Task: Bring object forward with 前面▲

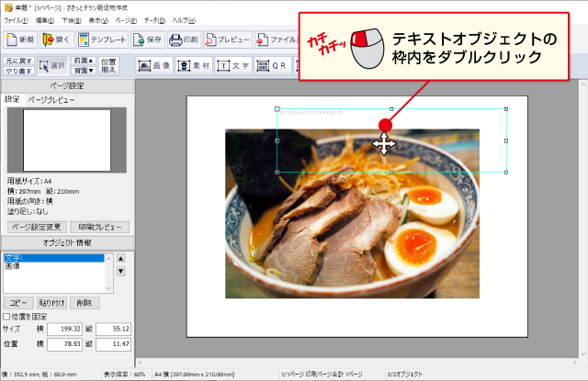Action: coord(84,60)
